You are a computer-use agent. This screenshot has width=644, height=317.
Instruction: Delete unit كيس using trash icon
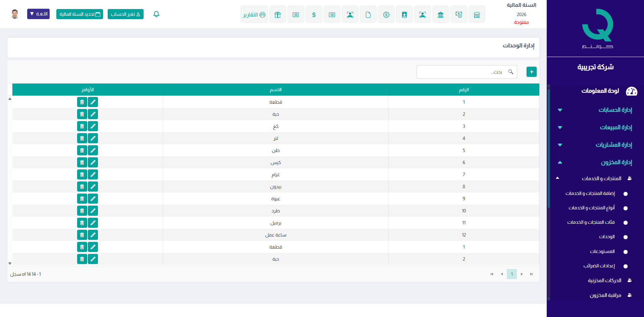tap(82, 162)
